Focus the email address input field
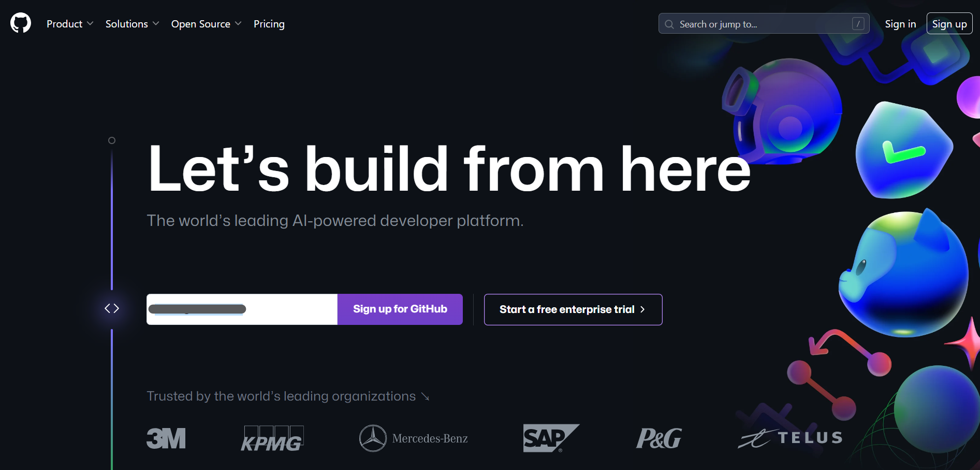The image size is (980, 470). (x=242, y=309)
